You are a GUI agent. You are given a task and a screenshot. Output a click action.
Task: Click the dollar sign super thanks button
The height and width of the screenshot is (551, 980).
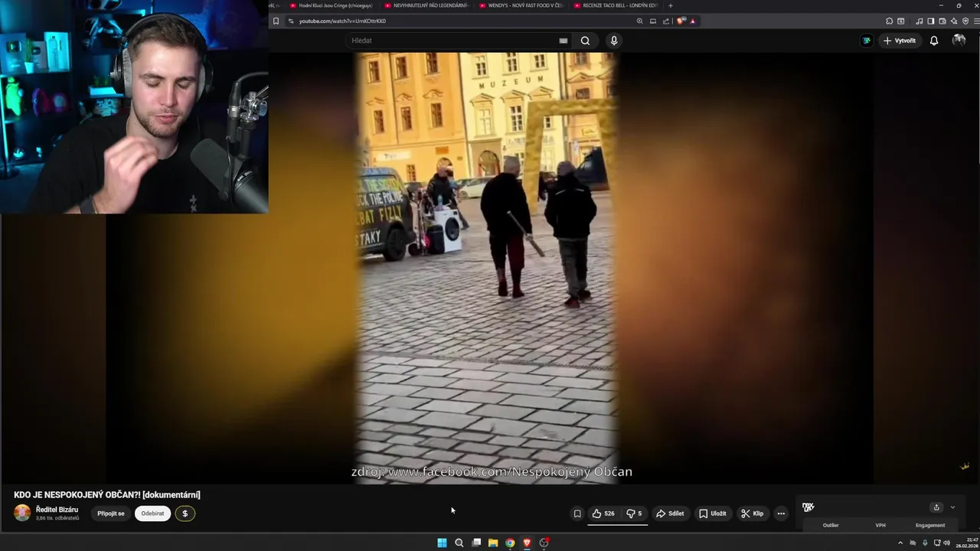(185, 514)
